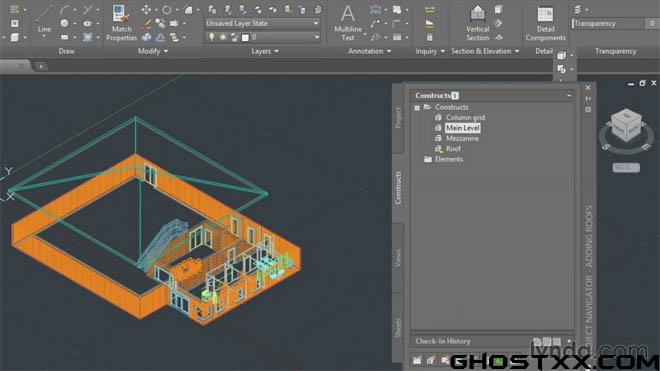Open the Vertical Section tool

coord(477,23)
